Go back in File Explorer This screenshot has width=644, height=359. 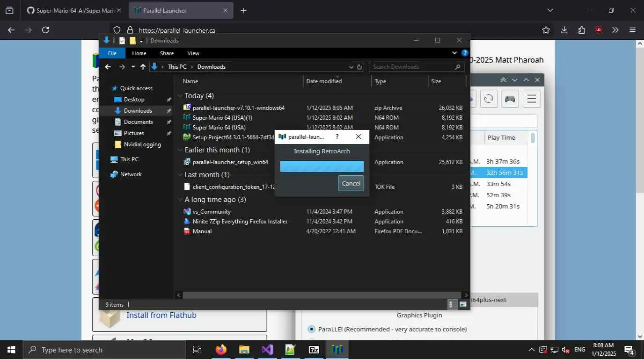coord(108,67)
